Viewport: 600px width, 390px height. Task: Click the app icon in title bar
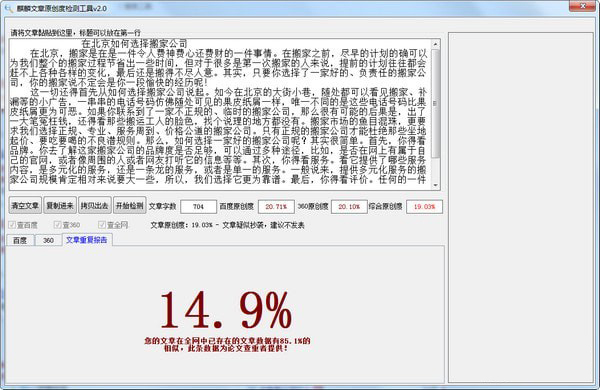pyautogui.click(x=8, y=8)
